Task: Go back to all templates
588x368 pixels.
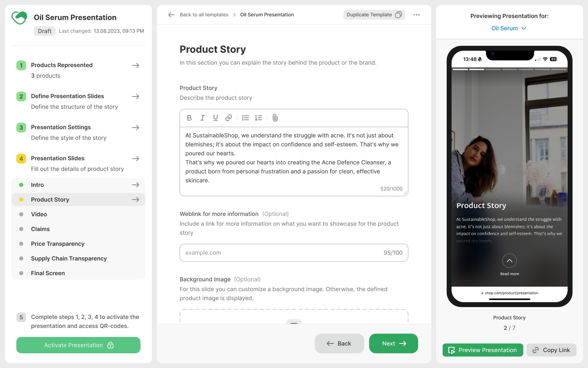Action: point(198,15)
